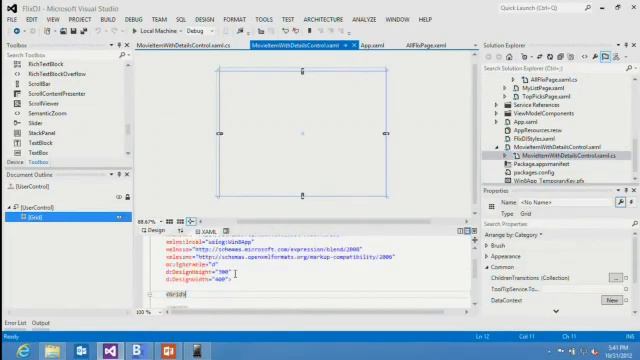The width and height of the screenshot is (640, 360).
Task: Click the Navigate Backward toolbar button
Action: (x=16, y=31)
